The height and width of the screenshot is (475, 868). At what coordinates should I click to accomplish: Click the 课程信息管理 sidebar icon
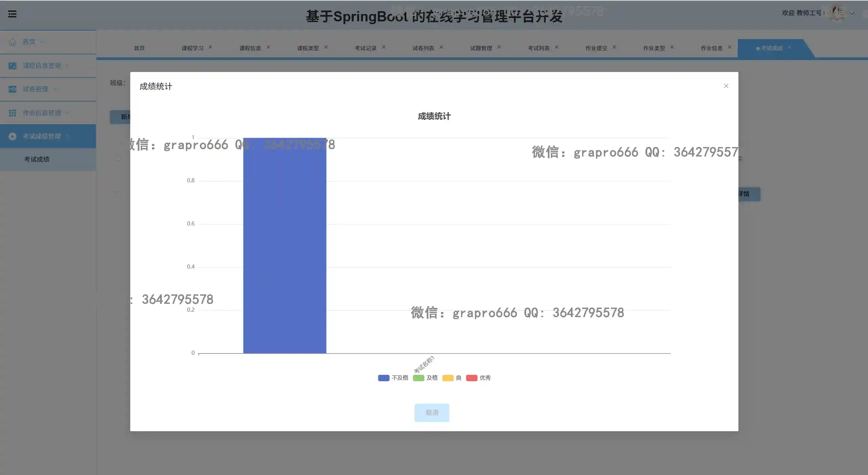13,66
